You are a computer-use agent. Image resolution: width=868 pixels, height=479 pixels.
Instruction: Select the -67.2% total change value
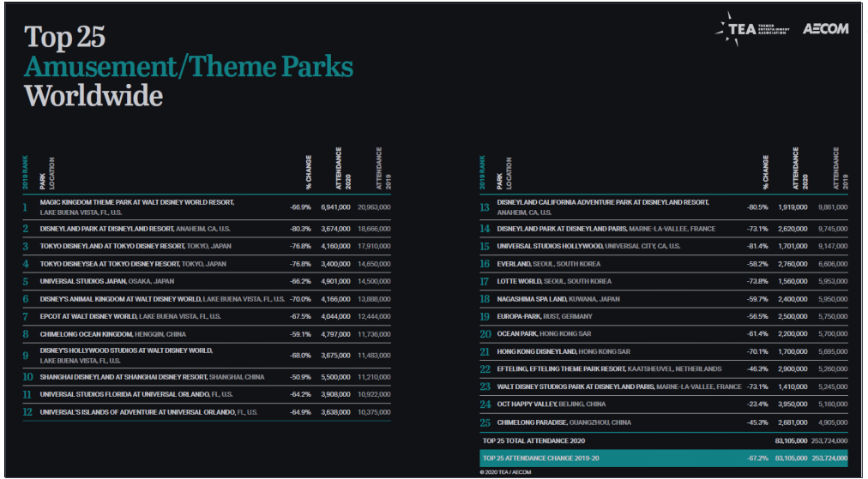[x=757, y=458]
